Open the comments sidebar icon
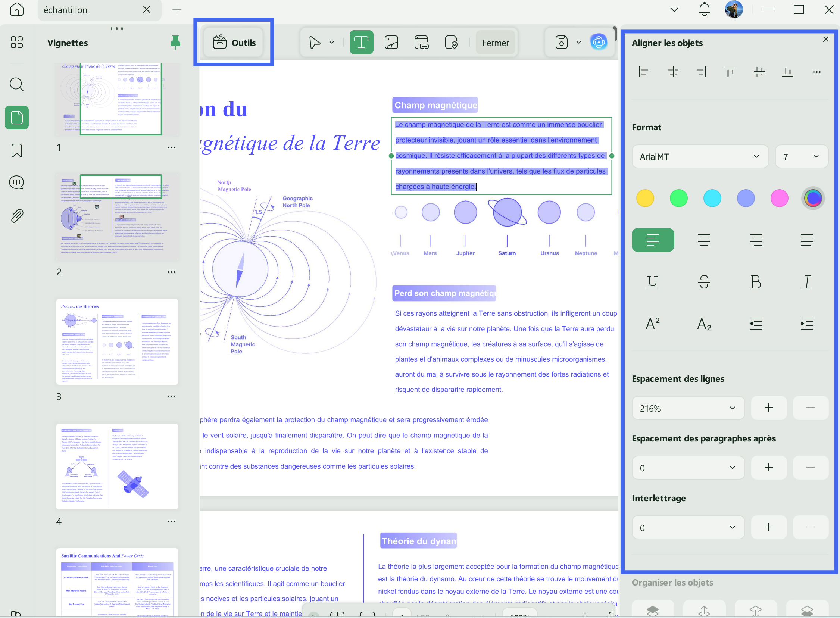840x618 pixels. click(x=17, y=183)
